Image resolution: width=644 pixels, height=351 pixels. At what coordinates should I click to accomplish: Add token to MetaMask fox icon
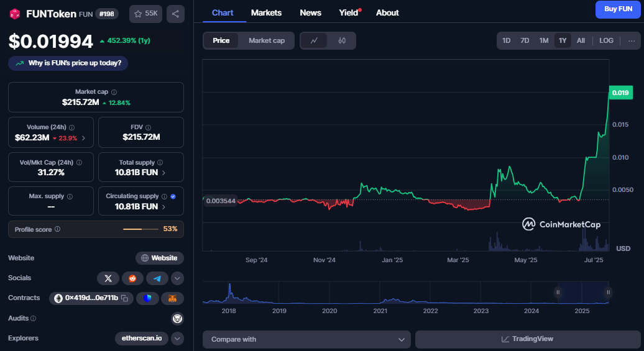coord(173,298)
